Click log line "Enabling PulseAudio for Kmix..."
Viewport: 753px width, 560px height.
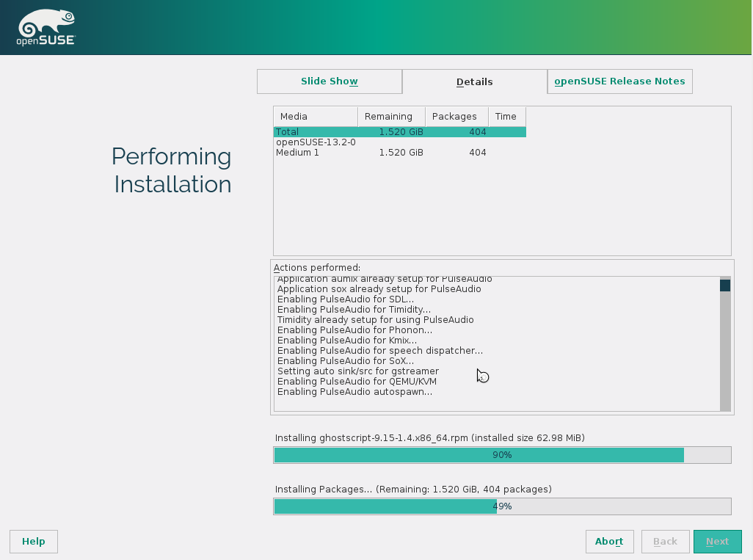pos(346,341)
